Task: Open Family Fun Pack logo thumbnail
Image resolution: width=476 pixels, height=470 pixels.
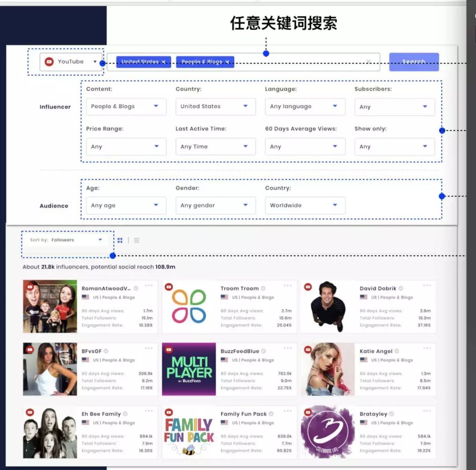Action: [189, 432]
